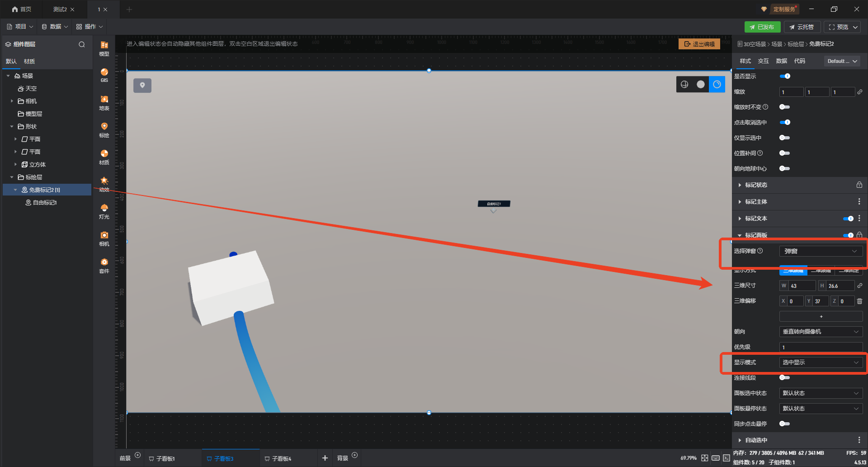Viewport: 868px width, 467px height.
Task: Open the 数据 menu in the top toolbar
Action: pyautogui.click(x=55, y=27)
